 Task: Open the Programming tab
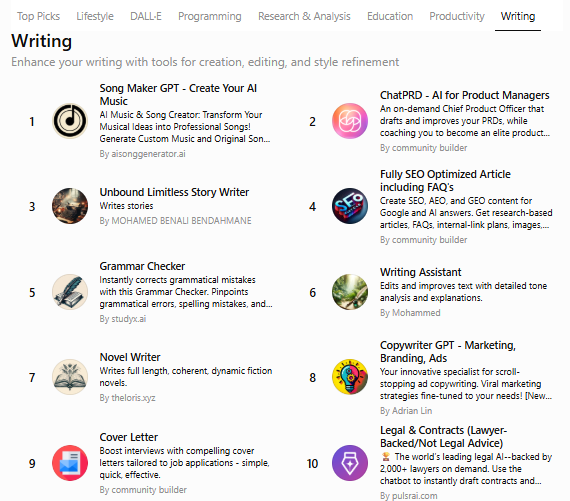(x=210, y=16)
